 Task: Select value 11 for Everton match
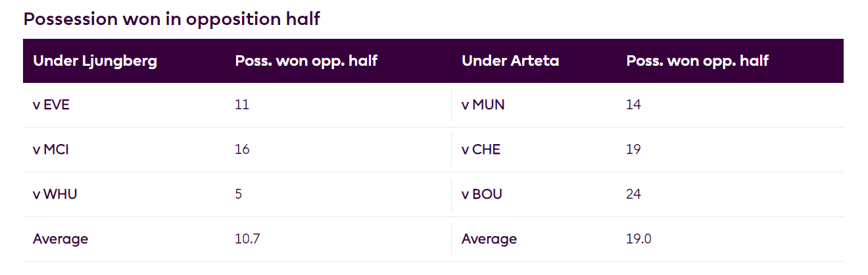pyautogui.click(x=242, y=105)
